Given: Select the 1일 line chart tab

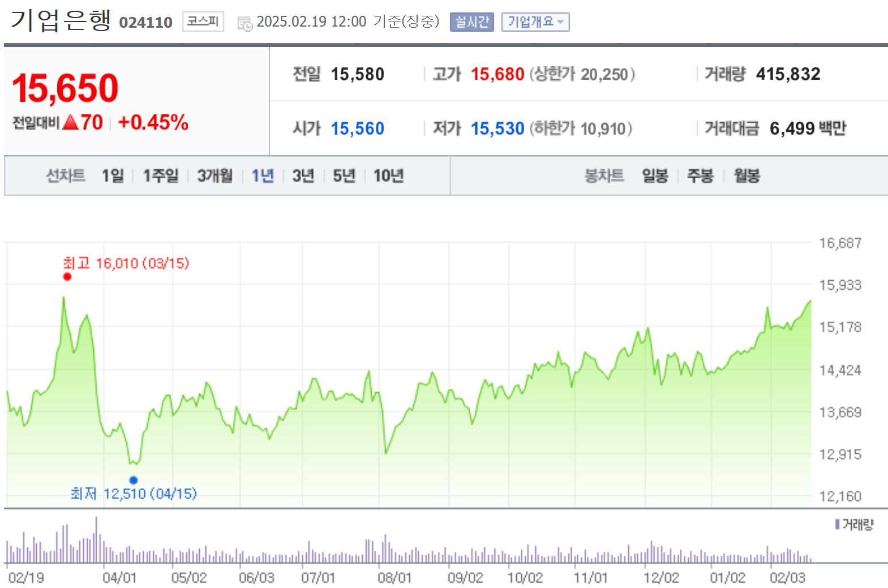Looking at the screenshot, I should 113,176.
